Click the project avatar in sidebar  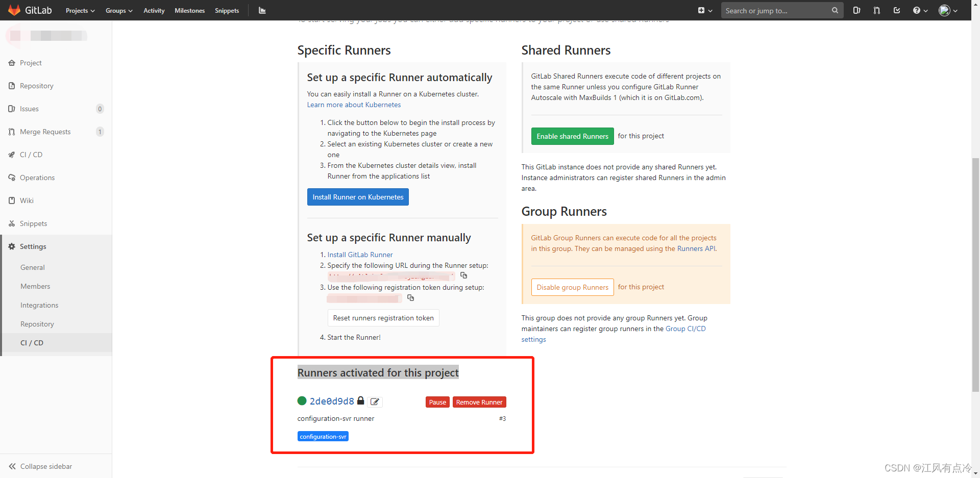pos(15,36)
